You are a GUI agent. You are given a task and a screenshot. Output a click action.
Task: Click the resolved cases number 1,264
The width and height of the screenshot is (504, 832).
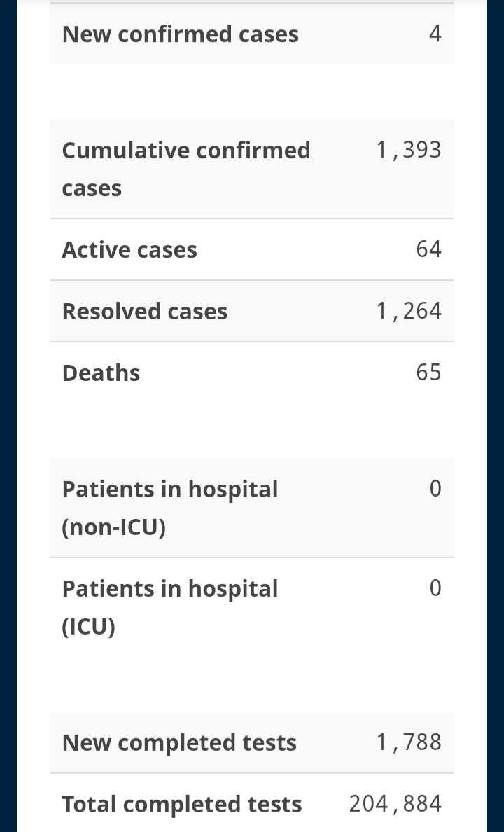409,311
